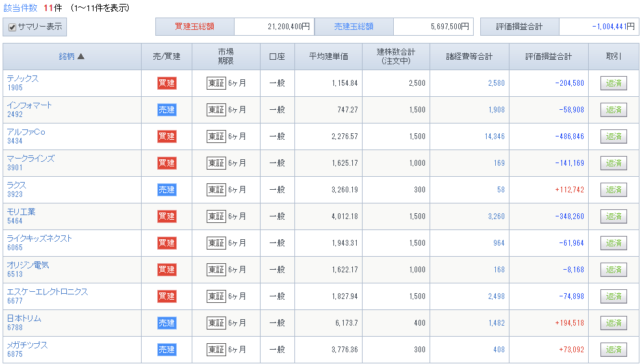The height and width of the screenshot is (364, 644).
Task: Click 平均建単価 column header
Action: click(329, 57)
